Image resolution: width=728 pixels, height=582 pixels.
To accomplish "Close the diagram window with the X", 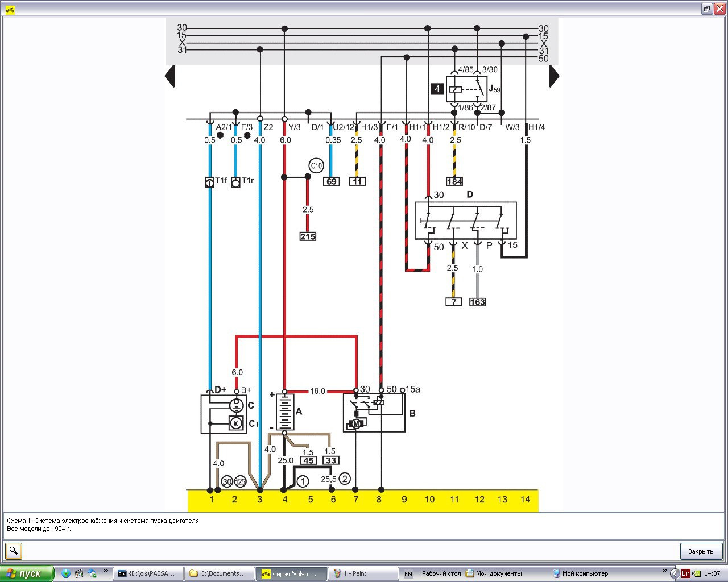I will tap(718, 9).
